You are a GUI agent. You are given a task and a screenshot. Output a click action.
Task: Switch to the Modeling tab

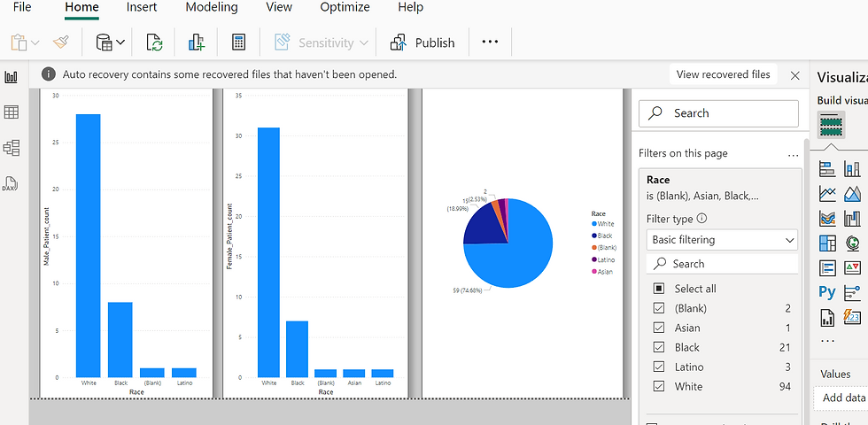pos(212,7)
